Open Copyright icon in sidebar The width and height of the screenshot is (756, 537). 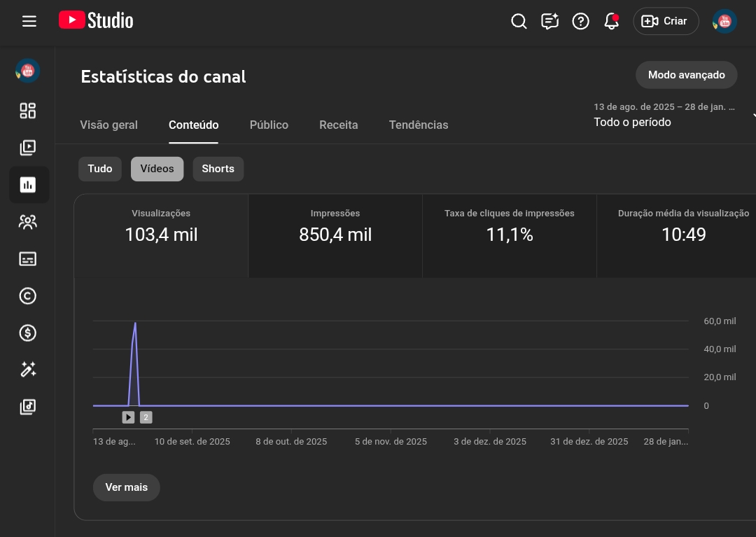(x=28, y=296)
